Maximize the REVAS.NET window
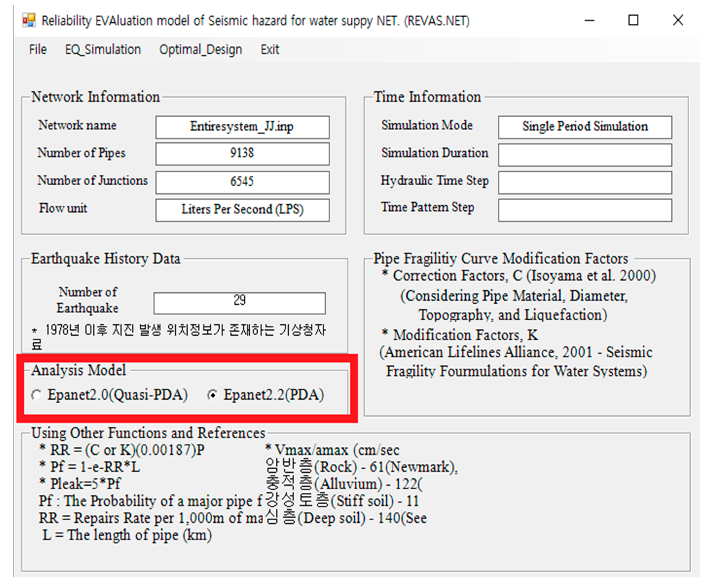This screenshot has height=588, width=710. [633, 20]
